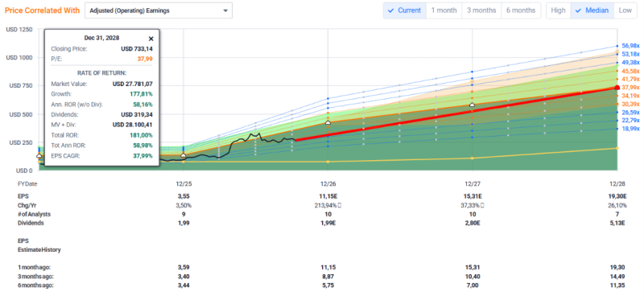Click the white triangle marker at 12/27
This screenshot has height=300, width=644.
click(x=472, y=105)
